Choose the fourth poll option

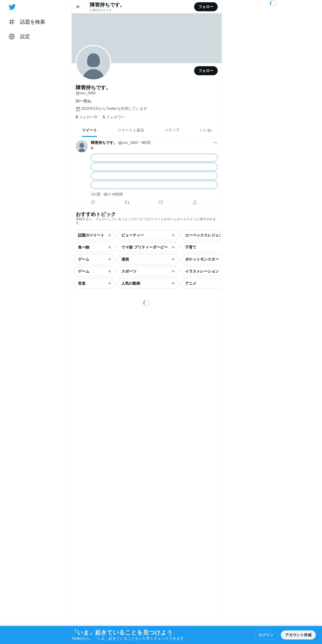154,185
